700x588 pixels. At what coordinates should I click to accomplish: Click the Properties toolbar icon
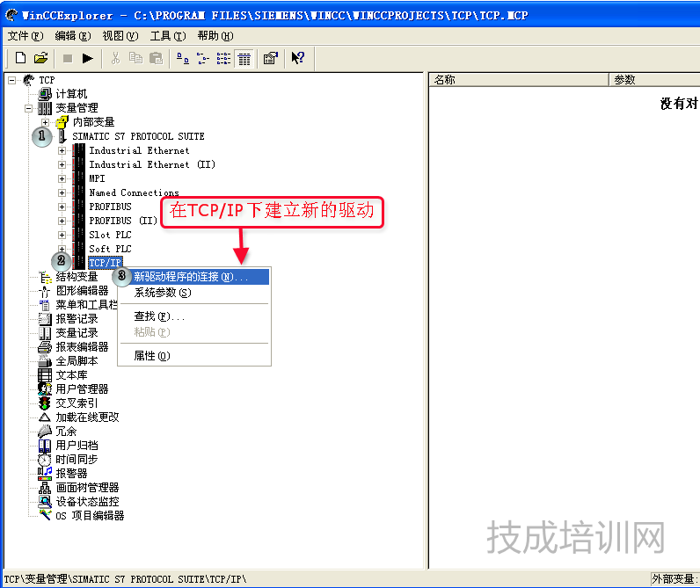coord(271,58)
